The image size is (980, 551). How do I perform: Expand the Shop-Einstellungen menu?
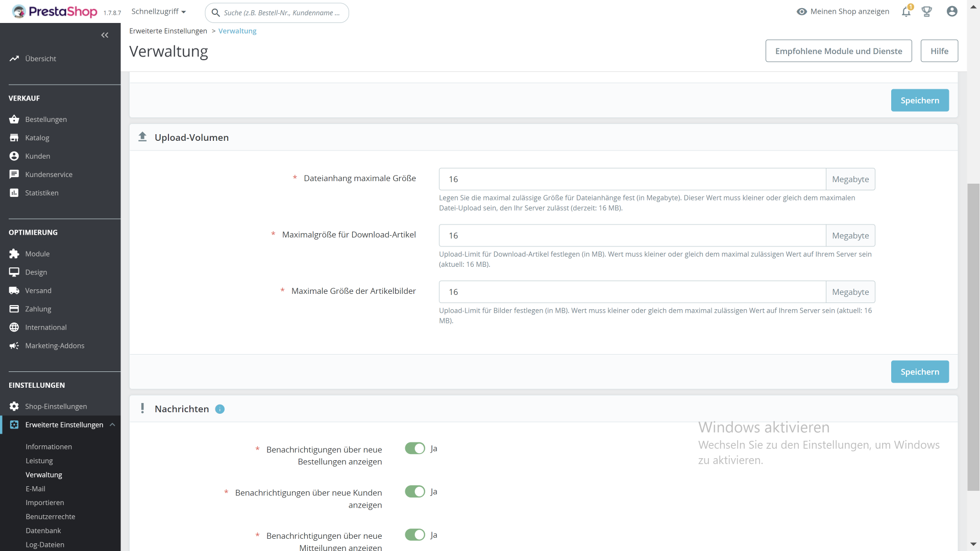[x=56, y=407]
